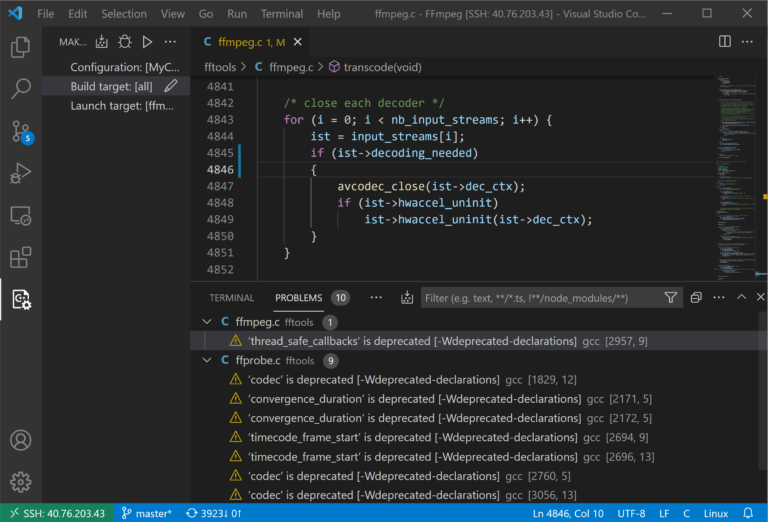The height and width of the screenshot is (522, 768).
Task: Switch the master* git branch
Action: pyautogui.click(x=146, y=513)
